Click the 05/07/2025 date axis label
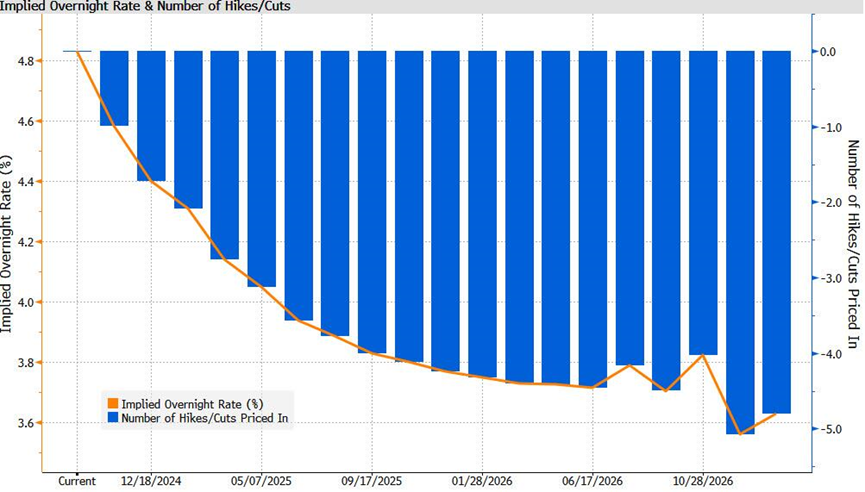This screenshot has width=865, height=492. (261, 481)
